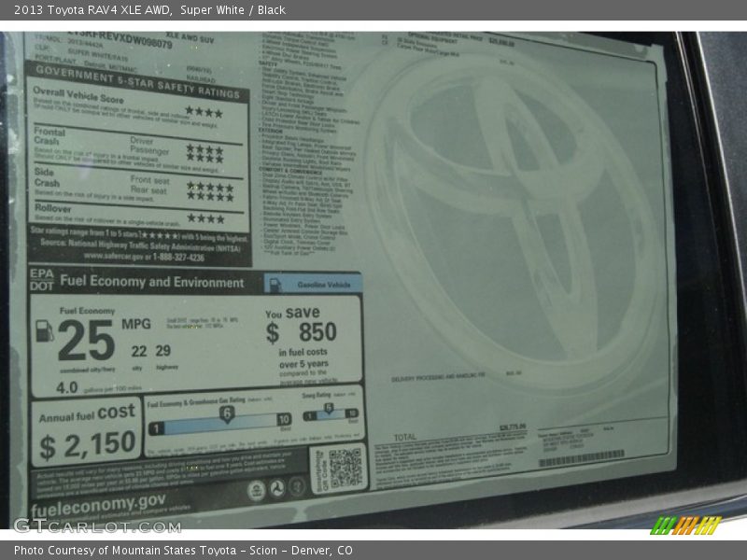
Task: Click the 'EPA DOT' badge text
Action: pos(42,279)
